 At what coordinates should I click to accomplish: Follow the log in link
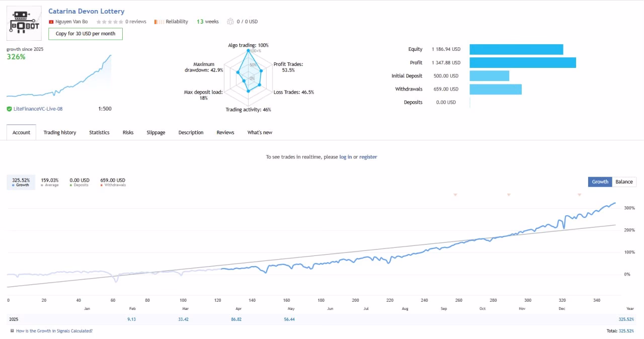(x=346, y=157)
